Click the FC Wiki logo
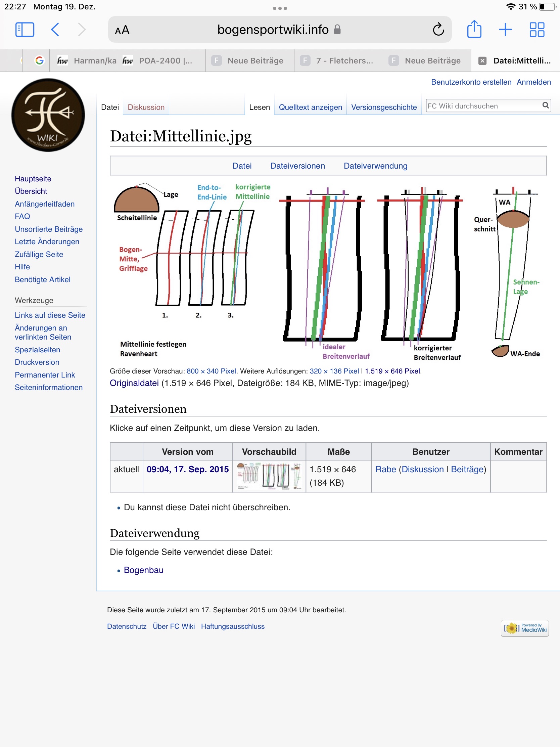 48,115
